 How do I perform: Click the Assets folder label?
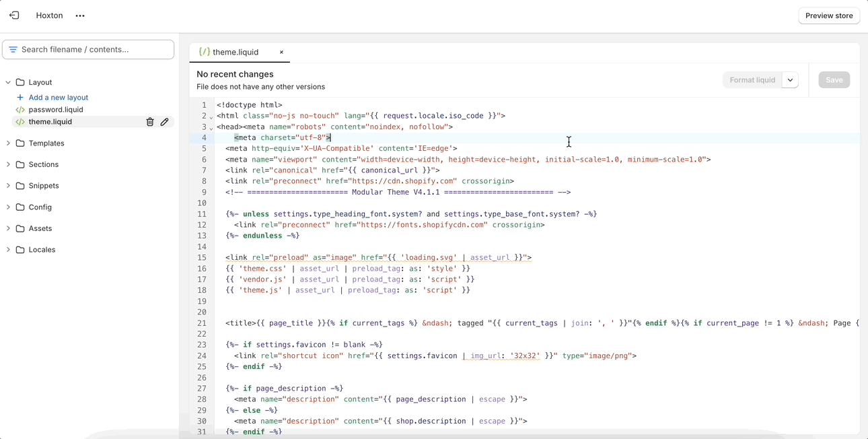(40, 228)
